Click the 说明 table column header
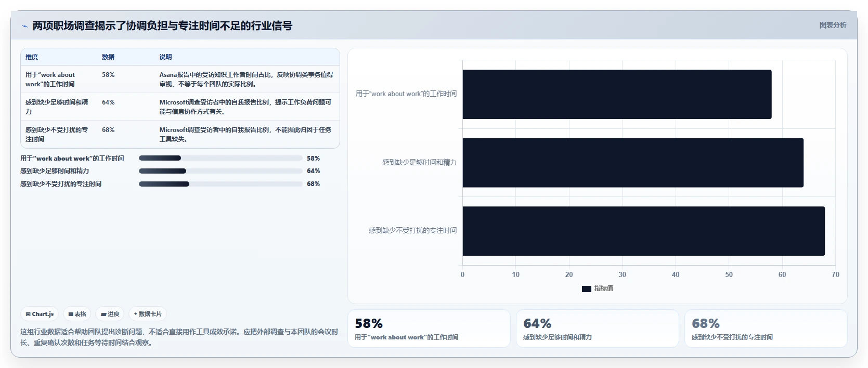The width and height of the screenshot is (868, 368). [x=165, y=57]
